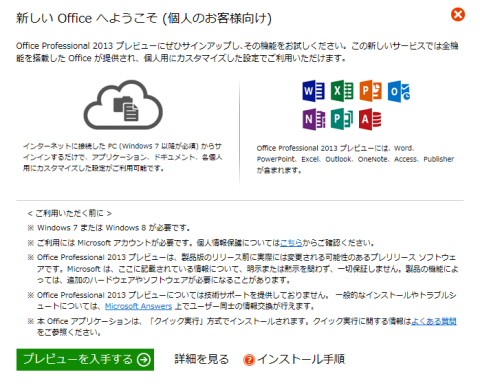Click the Word application icon
This screenshot has height=387, width=480.
[313, 91]
